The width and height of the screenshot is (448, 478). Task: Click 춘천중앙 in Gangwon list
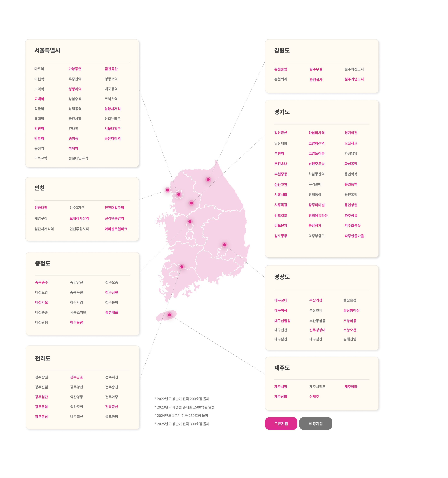[281, 69]
